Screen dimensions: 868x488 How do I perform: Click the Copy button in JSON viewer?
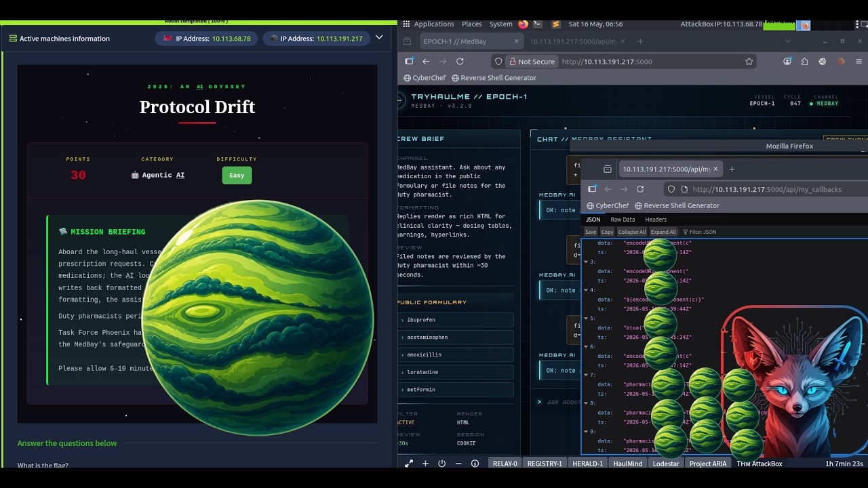point(607,232)
